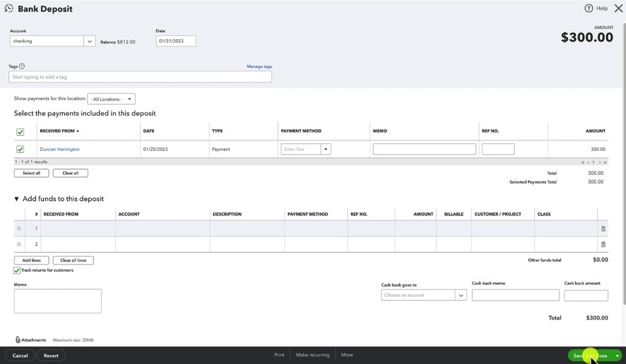The width and height of the screenshot is (626, 364).
Task: Open Manage tags link
Action: [259, 66]
